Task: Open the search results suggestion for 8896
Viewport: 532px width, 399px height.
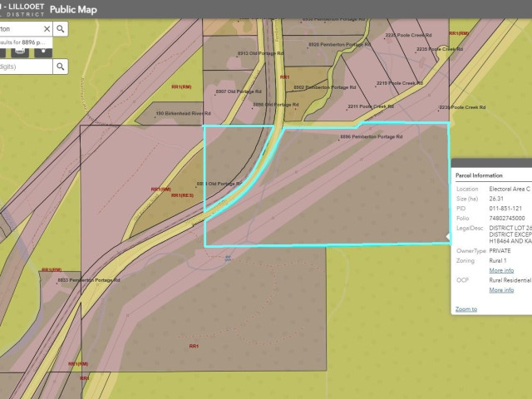Action: coord(25,41)
